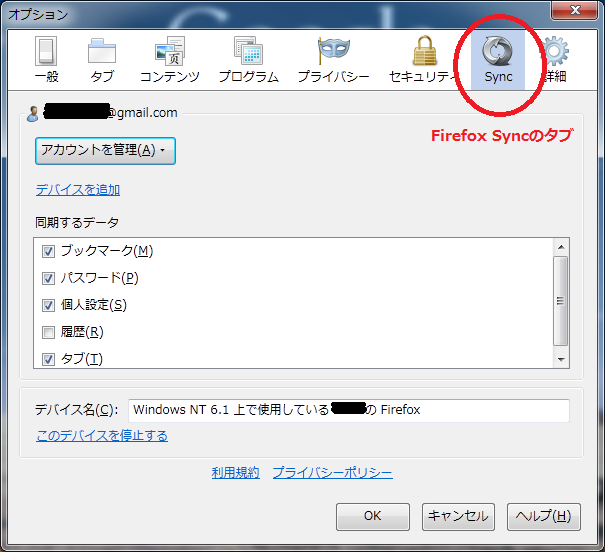Close the オプション dialog window

point(575,10)
